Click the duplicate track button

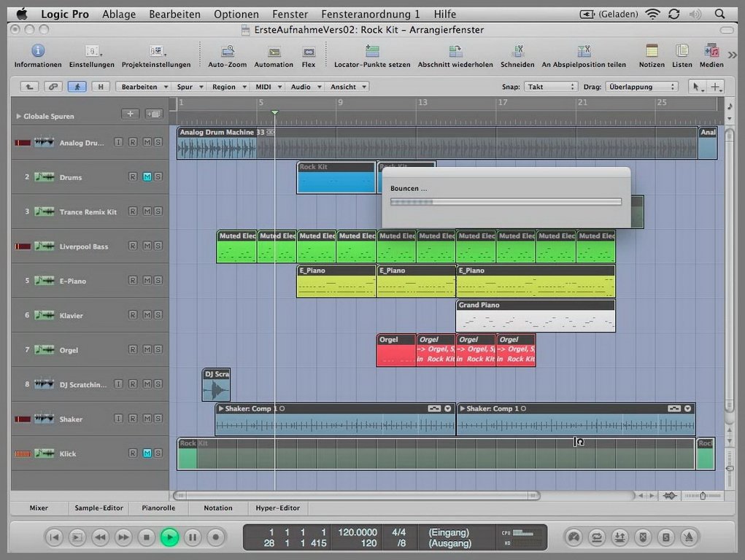coord(153,114)
